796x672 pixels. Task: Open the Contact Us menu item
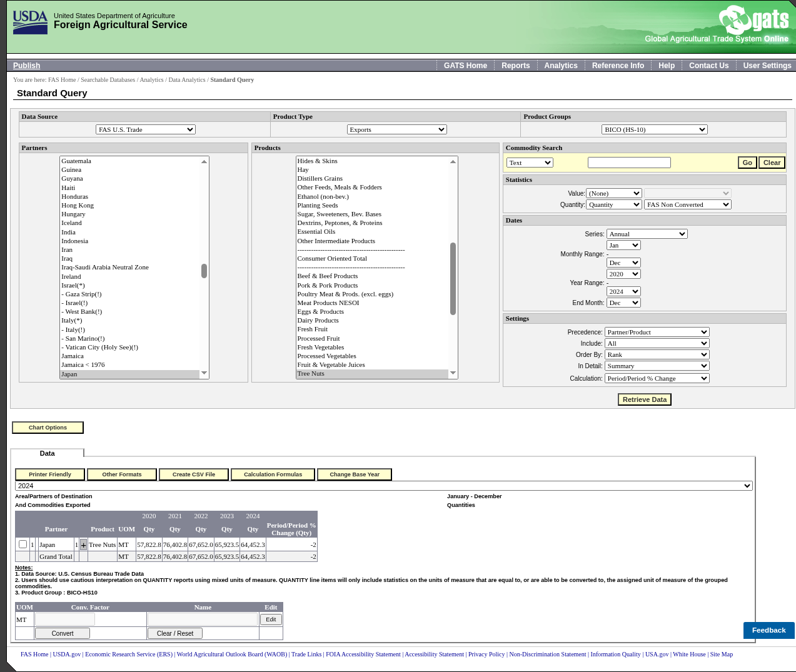click(x=708, y=66)
